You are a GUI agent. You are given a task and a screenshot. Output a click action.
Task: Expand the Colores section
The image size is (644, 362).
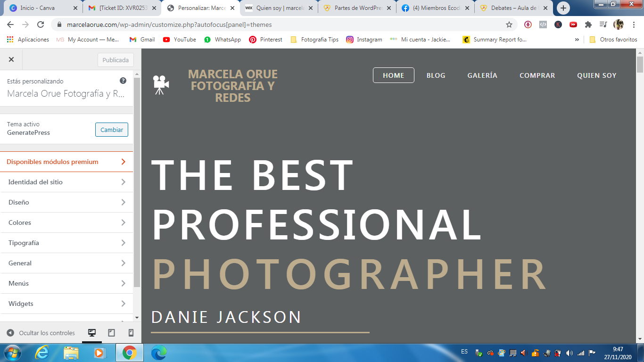tap(66, 222)
